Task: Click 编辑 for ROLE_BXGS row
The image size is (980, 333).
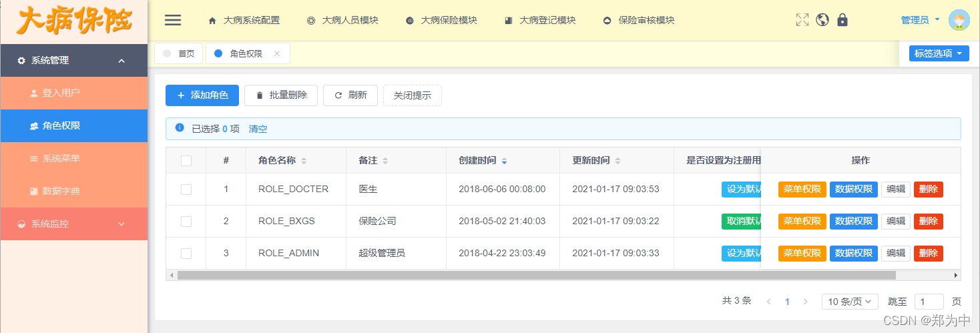Action: point(896,221)
